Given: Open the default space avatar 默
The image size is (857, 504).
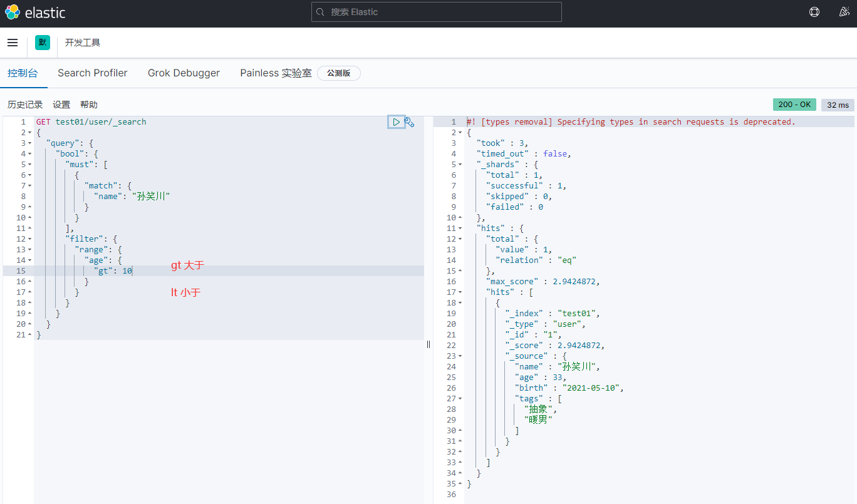Looking at the screenshot, I should [43, 43].
